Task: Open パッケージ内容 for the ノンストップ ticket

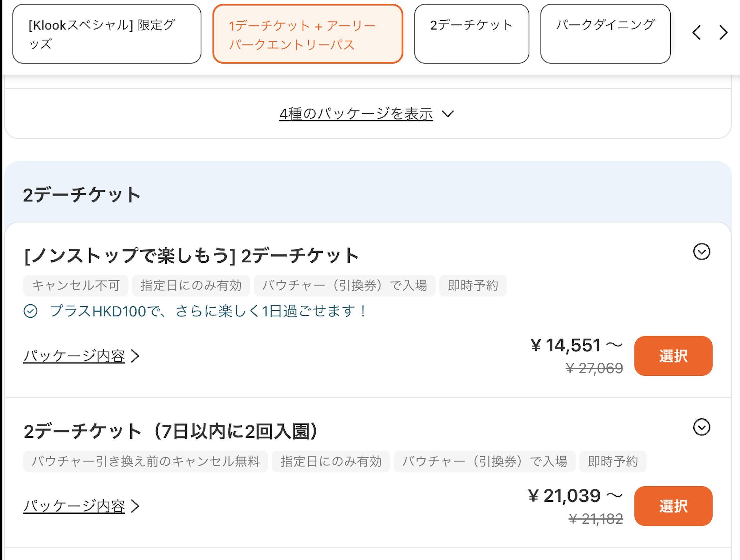Action: click(x=74, y=356)
